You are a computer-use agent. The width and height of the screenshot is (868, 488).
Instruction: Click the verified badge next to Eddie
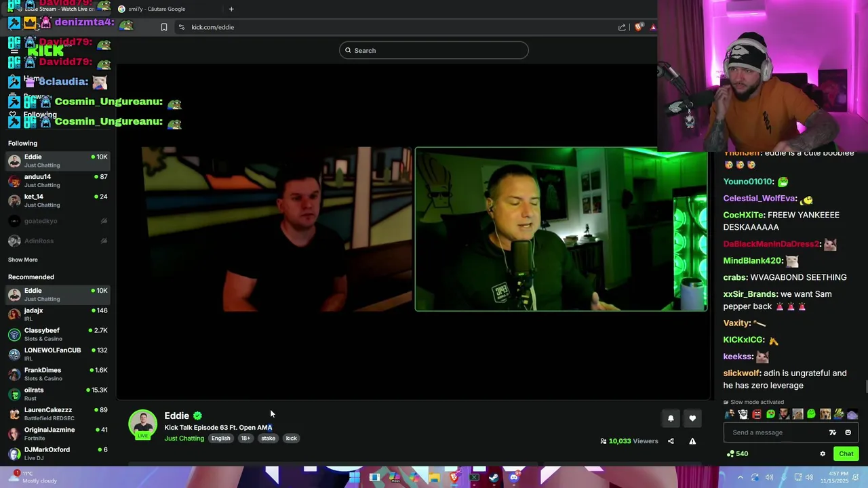tap(197, 415)
